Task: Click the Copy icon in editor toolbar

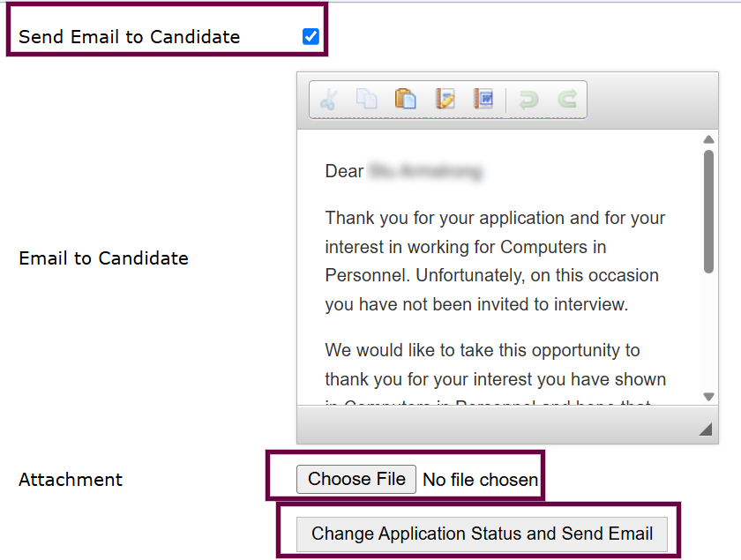Action: (x=367, y=100)
